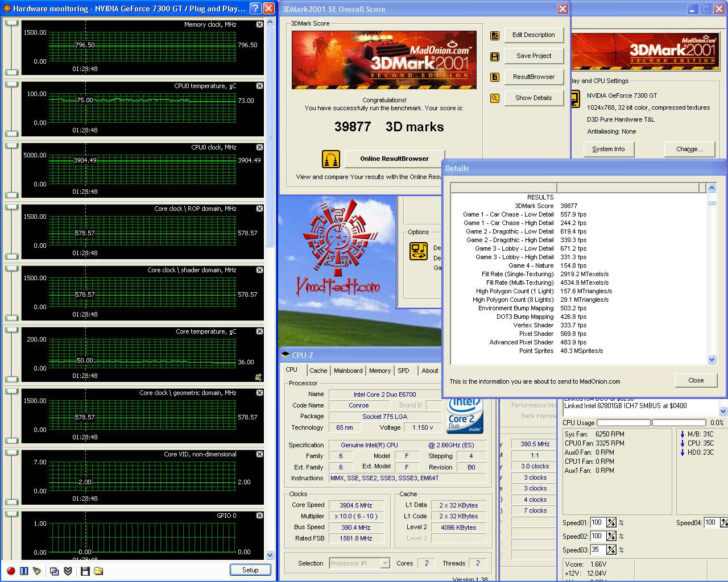The height and width of the screenshot is (582, 728).
Task: Close the CPU0 clock graph
Action: [x=259, y=147]
